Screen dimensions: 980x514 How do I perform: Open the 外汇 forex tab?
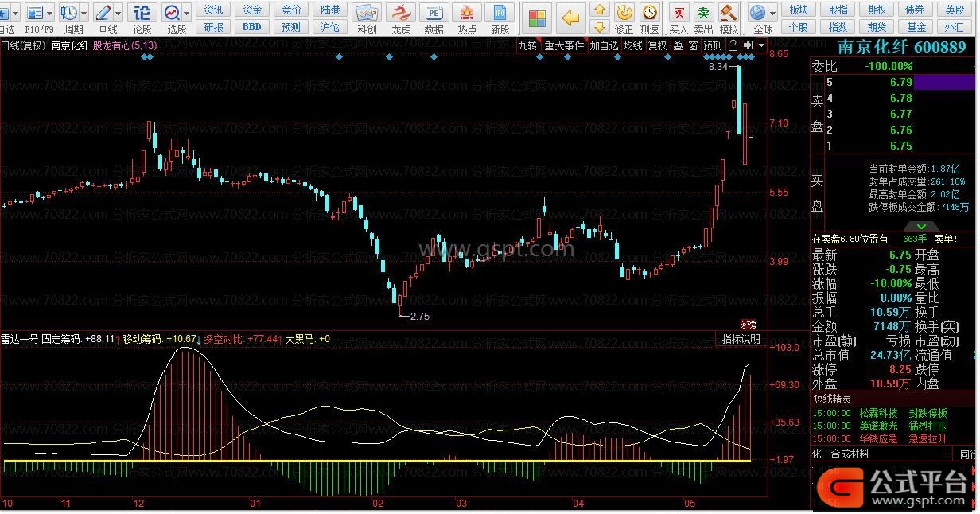click(955, 26)
